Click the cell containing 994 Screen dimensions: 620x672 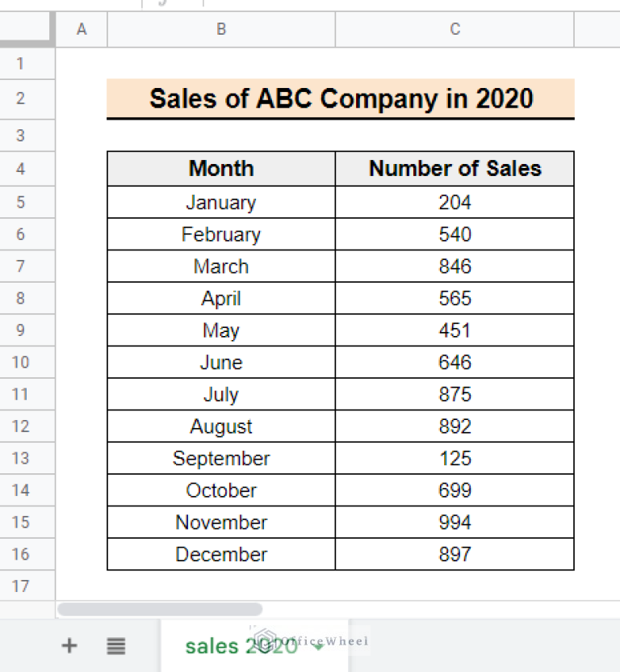455,522
